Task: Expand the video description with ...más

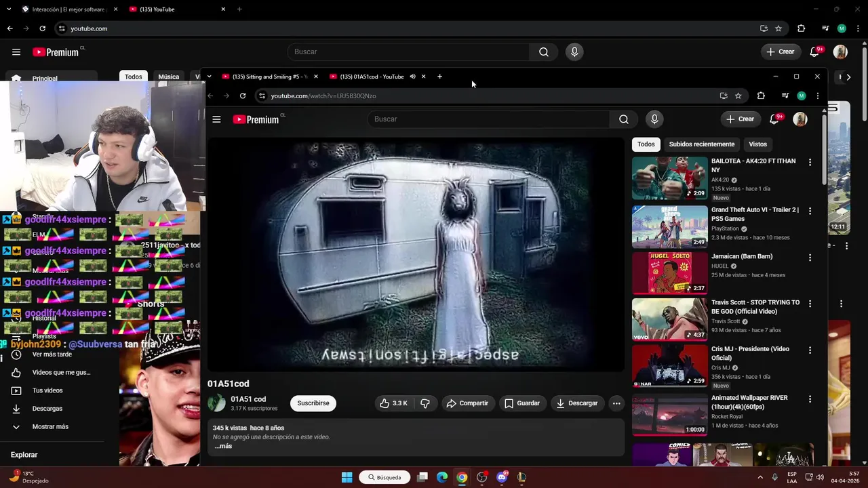Action: coord(223,446)
